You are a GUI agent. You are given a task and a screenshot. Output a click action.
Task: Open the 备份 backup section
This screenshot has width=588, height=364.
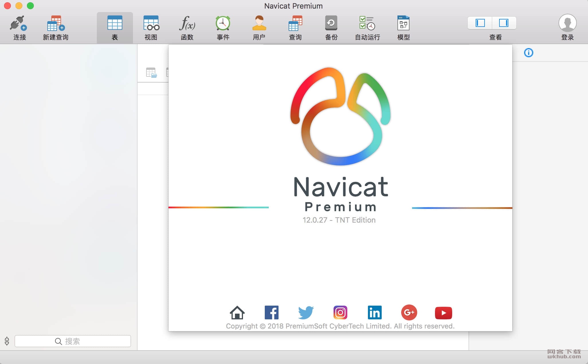(331, 28)
